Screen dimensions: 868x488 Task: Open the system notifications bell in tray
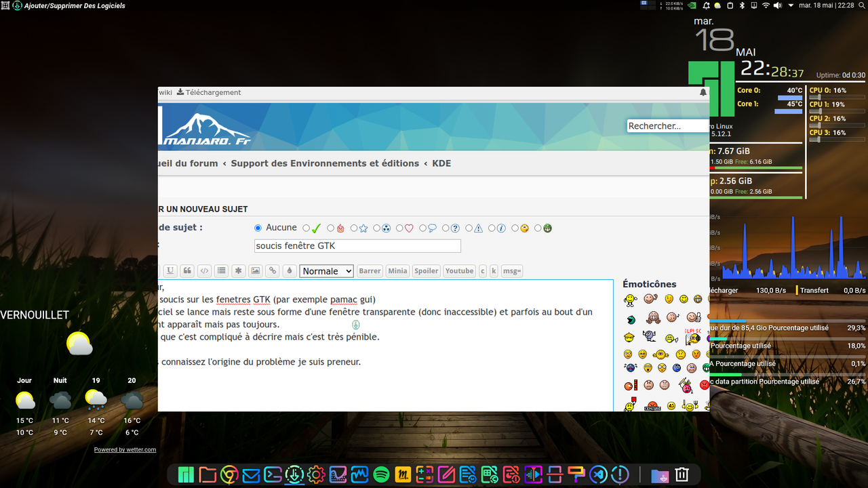coord(706,5)
